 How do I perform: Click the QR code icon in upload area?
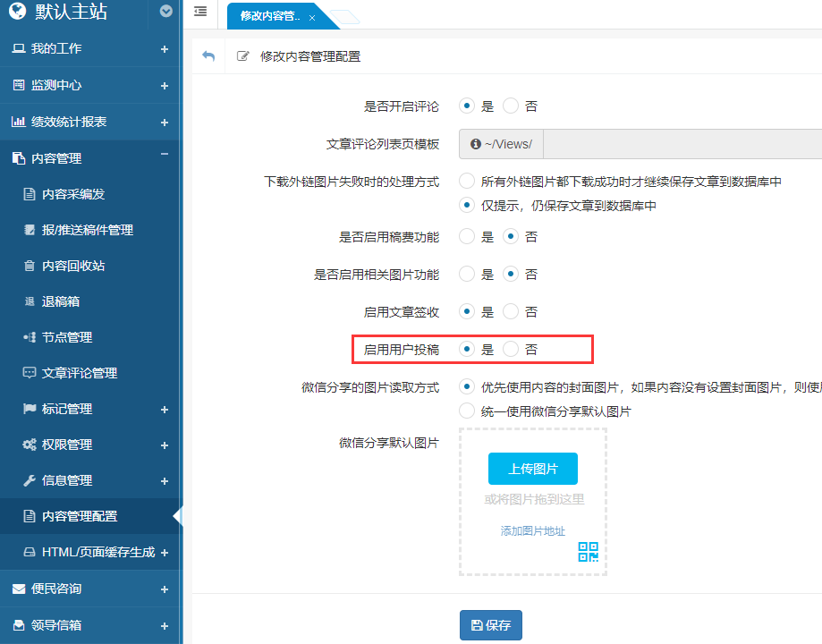coord(588,552)
